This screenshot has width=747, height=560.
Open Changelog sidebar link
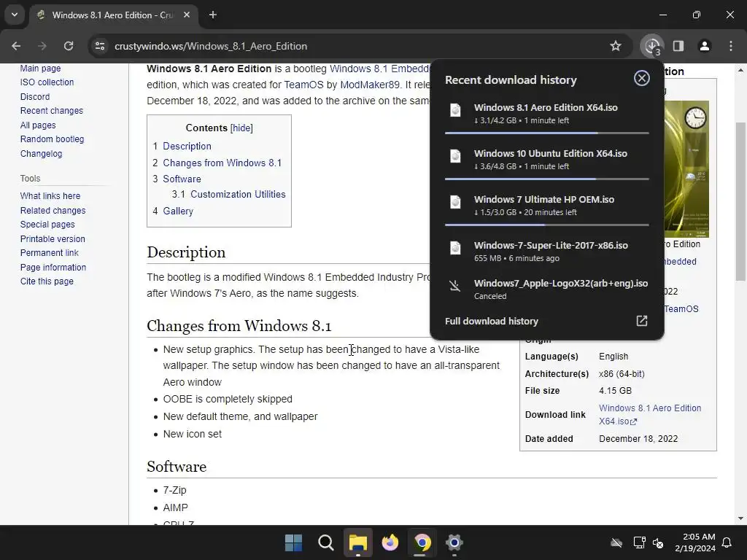click(x=41, y=154)
